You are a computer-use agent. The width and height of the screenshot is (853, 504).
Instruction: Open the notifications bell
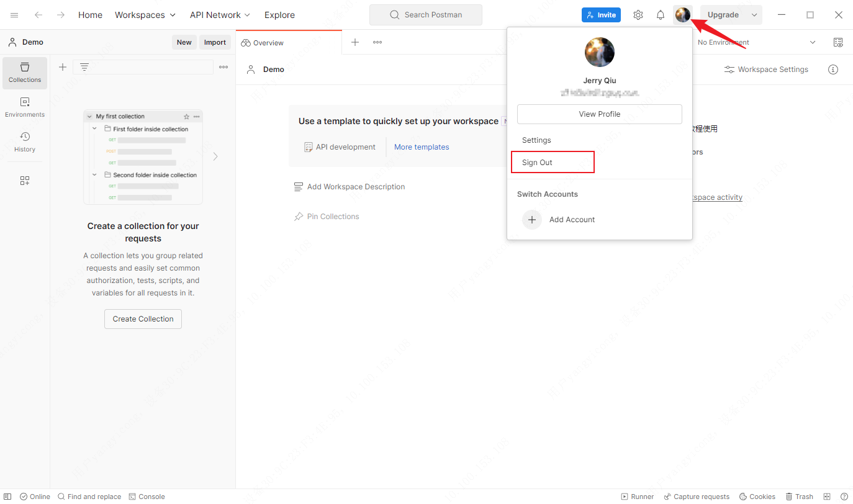661,15
